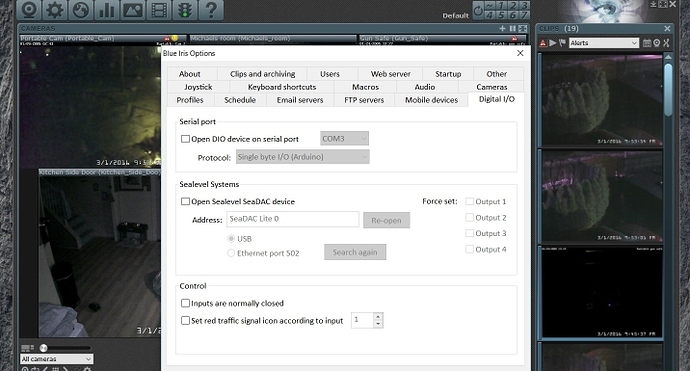Open the Mobile devices tab
This screenshot has width=690, height=371.
[431, 100]
